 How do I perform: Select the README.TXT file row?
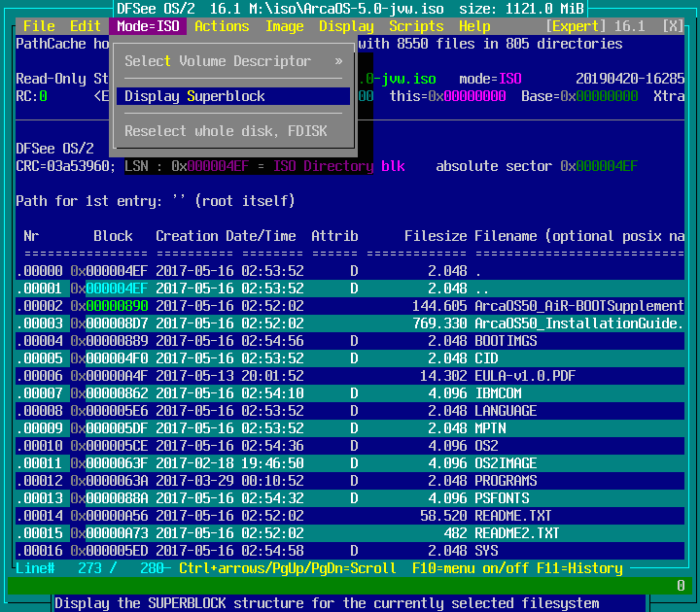click(513, 516)
